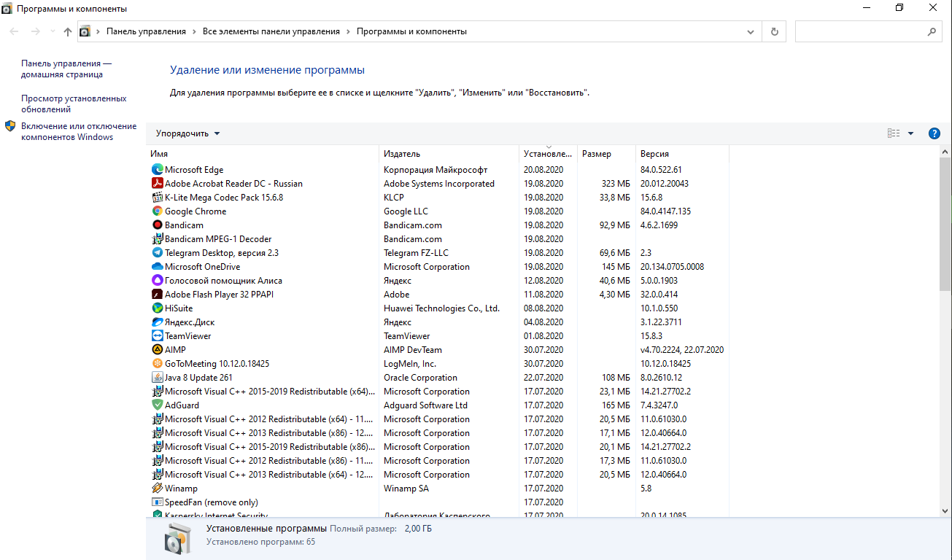Open Панель управления — домашняя страница link

point(66,69)
